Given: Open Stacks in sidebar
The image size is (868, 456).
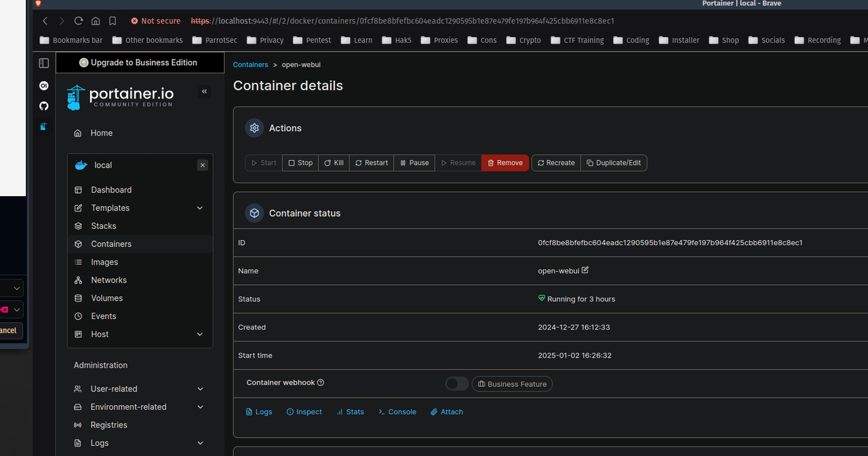Looking at the screenshot, I should point(103,226).
